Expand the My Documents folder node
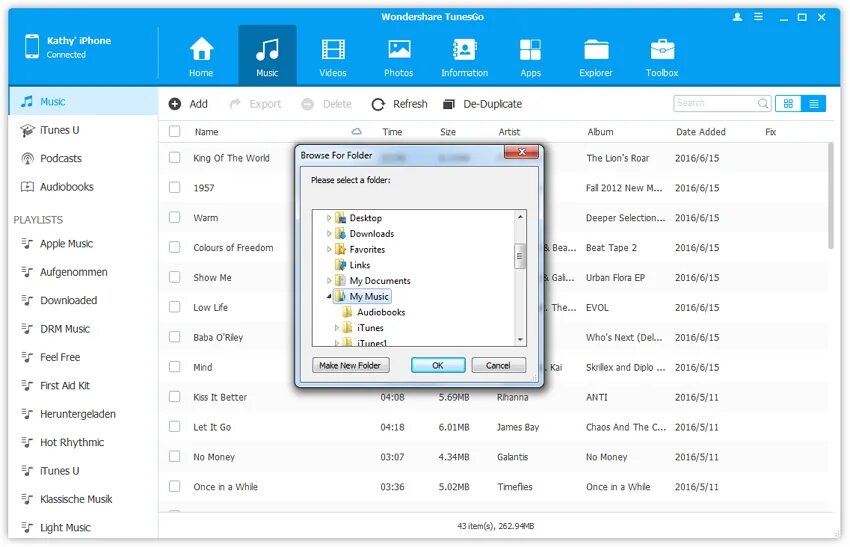 click(329, 281)
